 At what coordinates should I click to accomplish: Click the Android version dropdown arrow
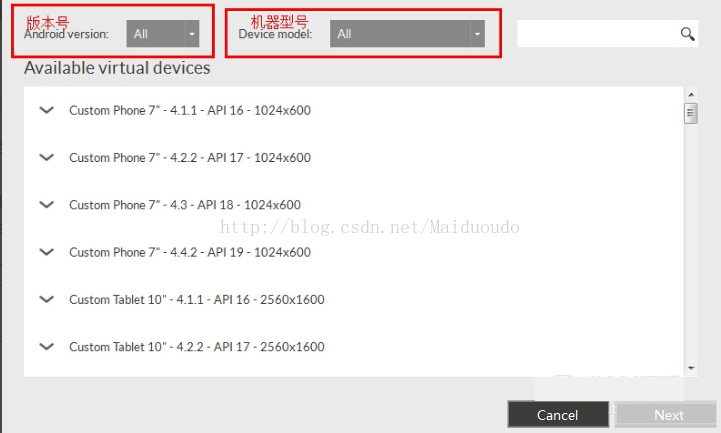192,34
